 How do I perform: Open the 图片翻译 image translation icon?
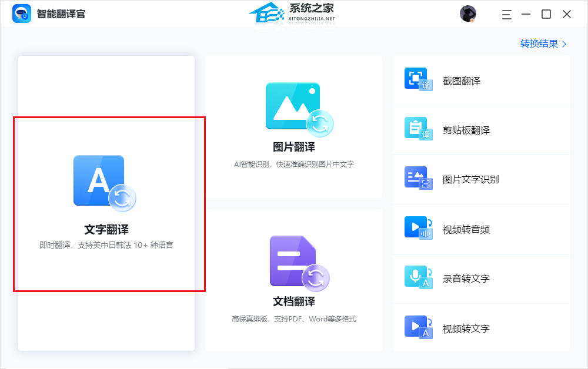pos(299,110)
